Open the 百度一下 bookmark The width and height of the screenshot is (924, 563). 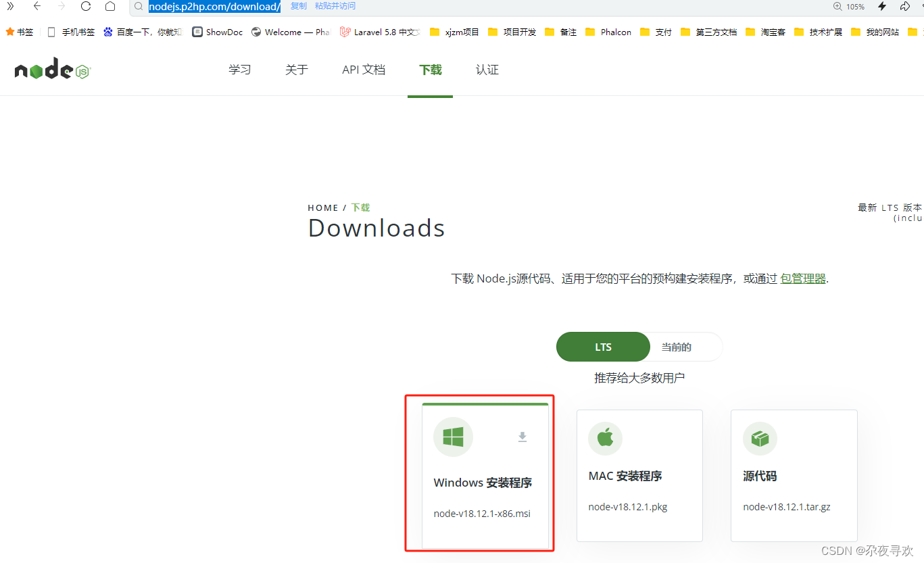143,32
